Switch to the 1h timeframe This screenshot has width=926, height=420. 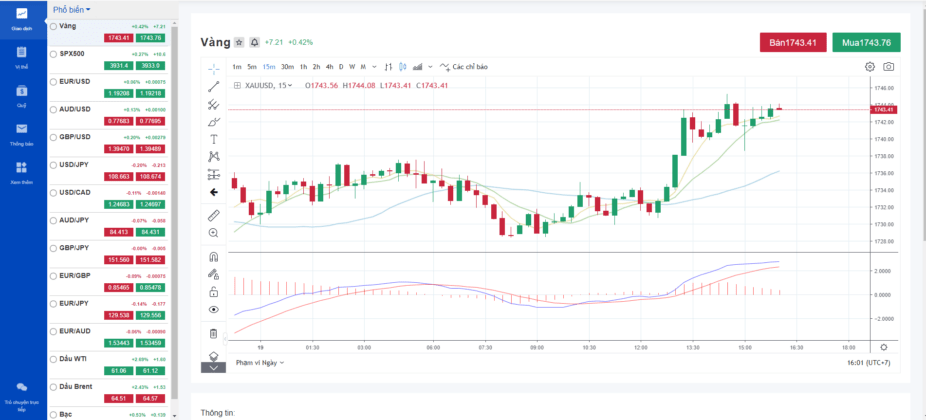pyautogui.click(x=304, y=67)
